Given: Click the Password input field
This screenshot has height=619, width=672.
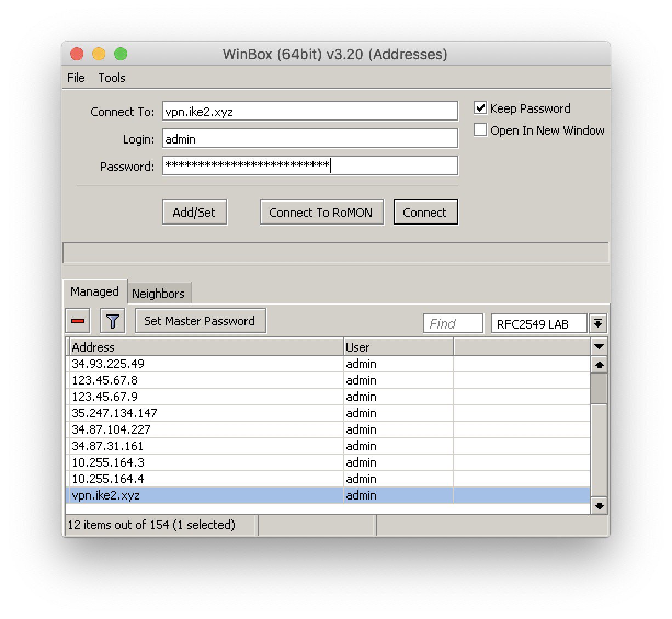Looking at the screenshot, I should [x=310, y=165].
